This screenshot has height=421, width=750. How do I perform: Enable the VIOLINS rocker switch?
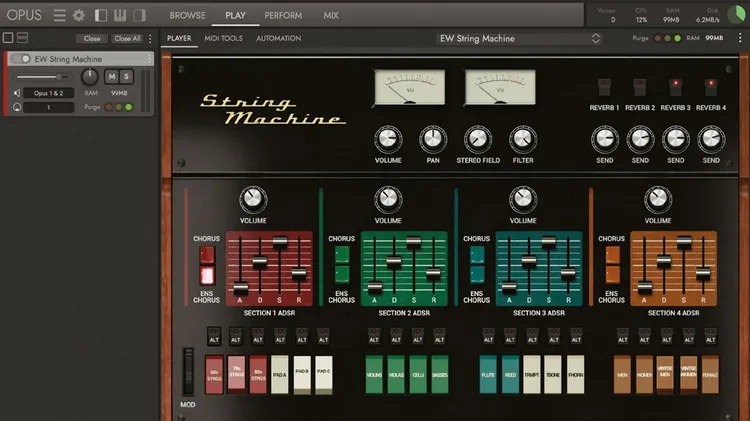374,375
